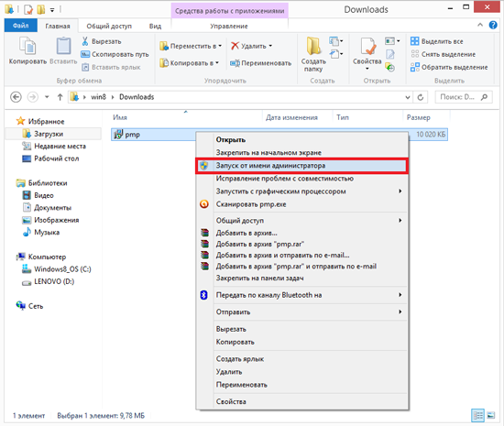504x426 pixels.
Task: Switch to large icons view status icon
Action: (x=491, y=415)
